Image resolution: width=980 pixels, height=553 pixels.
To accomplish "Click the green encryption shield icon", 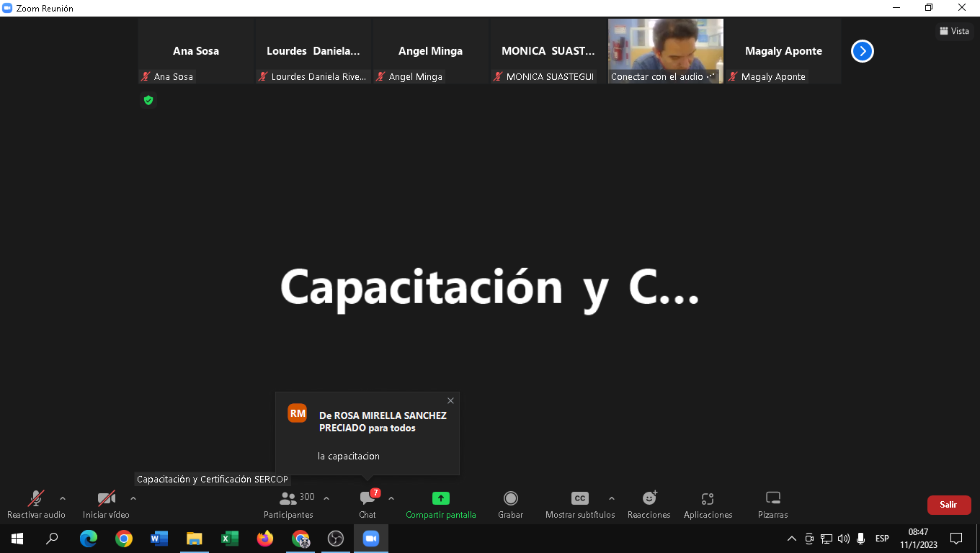I will coord(148,100).
